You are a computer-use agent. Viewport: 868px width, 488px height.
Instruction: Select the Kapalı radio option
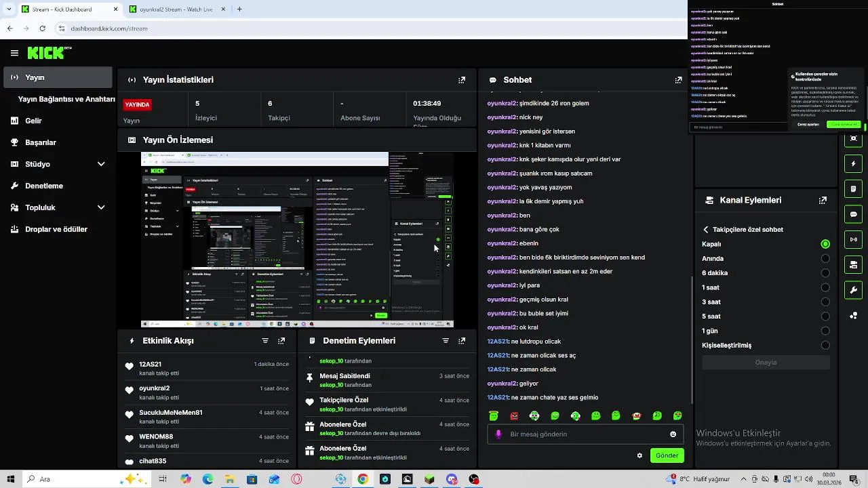(825, 244)
